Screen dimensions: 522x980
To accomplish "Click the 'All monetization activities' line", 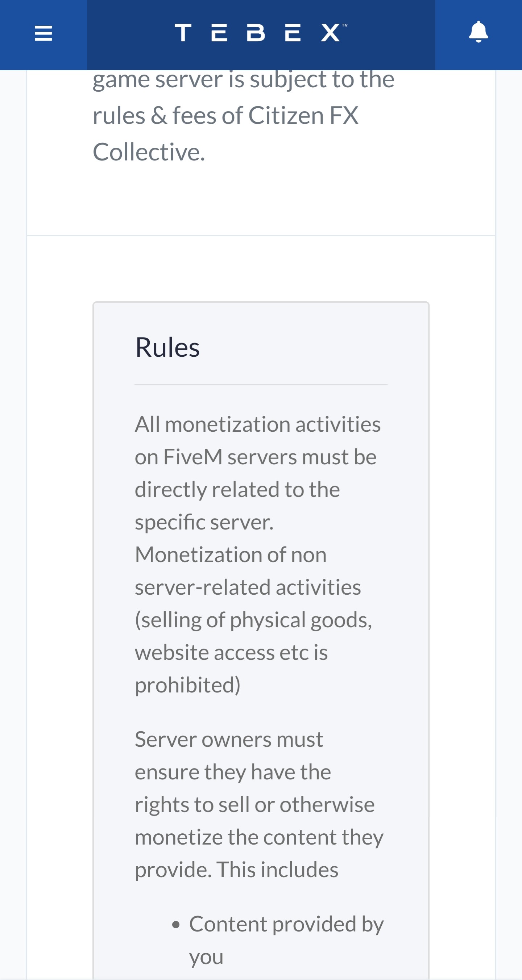I will pyautogui.click(x=258, y=424).
